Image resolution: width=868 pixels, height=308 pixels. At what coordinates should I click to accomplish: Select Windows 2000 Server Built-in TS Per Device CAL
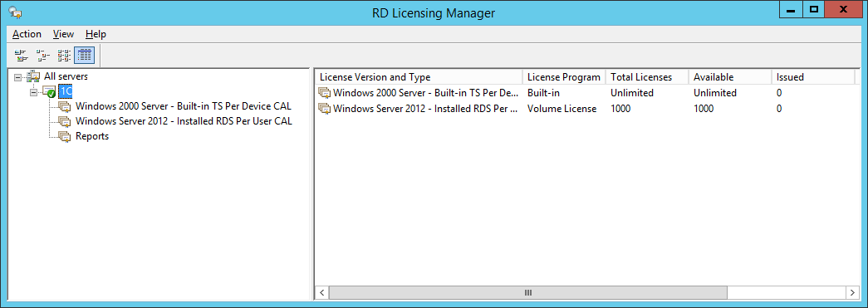coord(184,106)
